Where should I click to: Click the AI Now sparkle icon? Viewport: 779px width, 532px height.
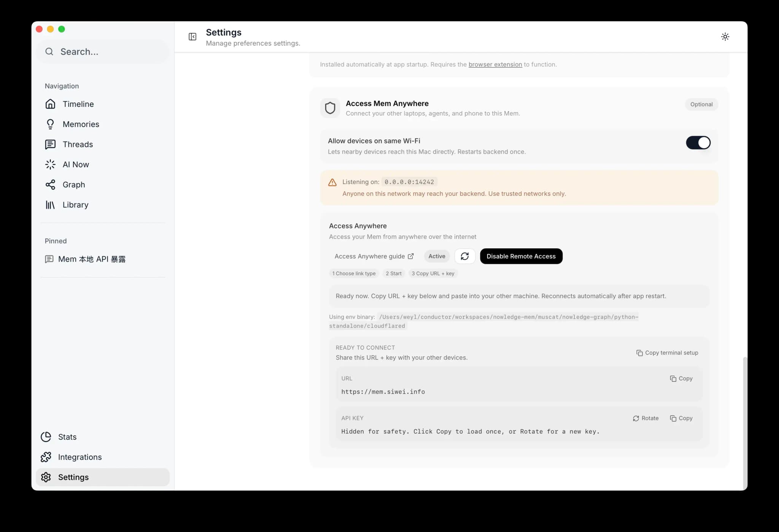click(x=51, y=164)
